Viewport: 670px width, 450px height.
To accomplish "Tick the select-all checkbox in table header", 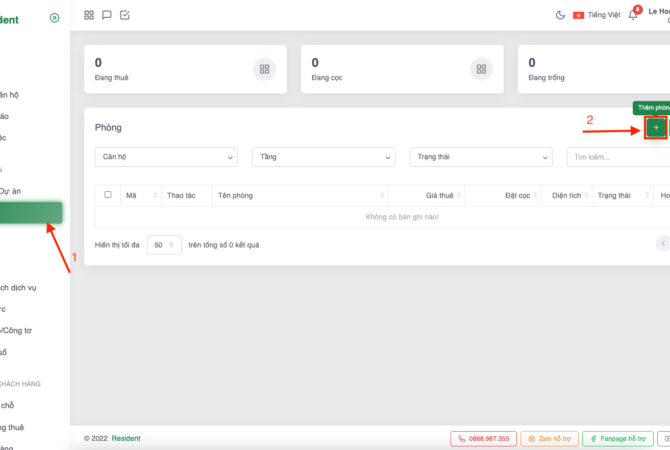I will click(108, 195).
